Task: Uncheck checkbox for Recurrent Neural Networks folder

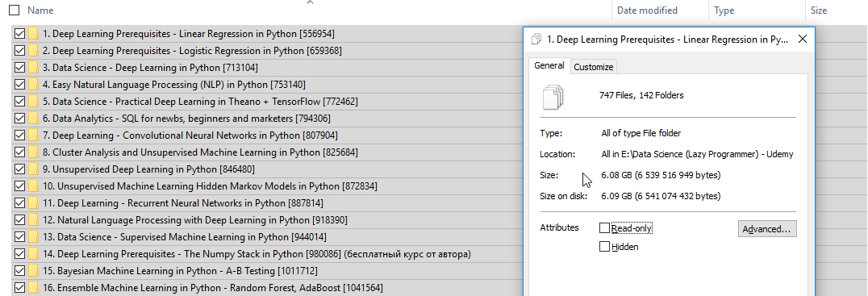Action: coord(20,203)
